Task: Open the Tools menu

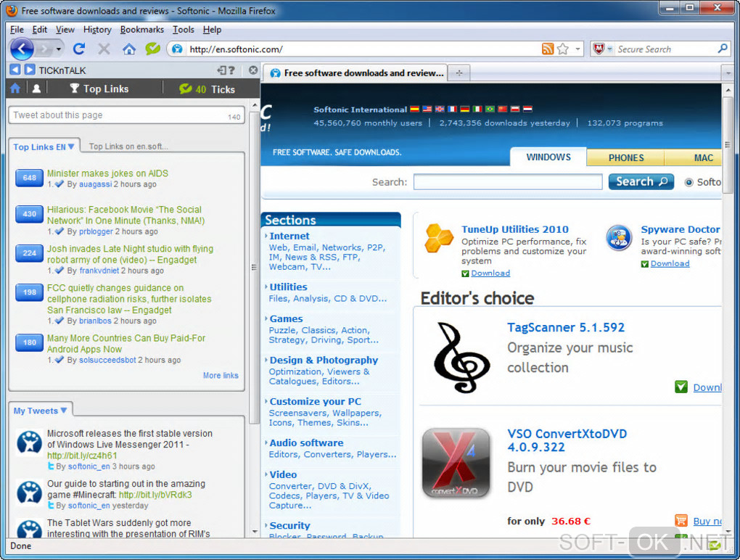Action: pyautogui.click(x=183, y=30)
